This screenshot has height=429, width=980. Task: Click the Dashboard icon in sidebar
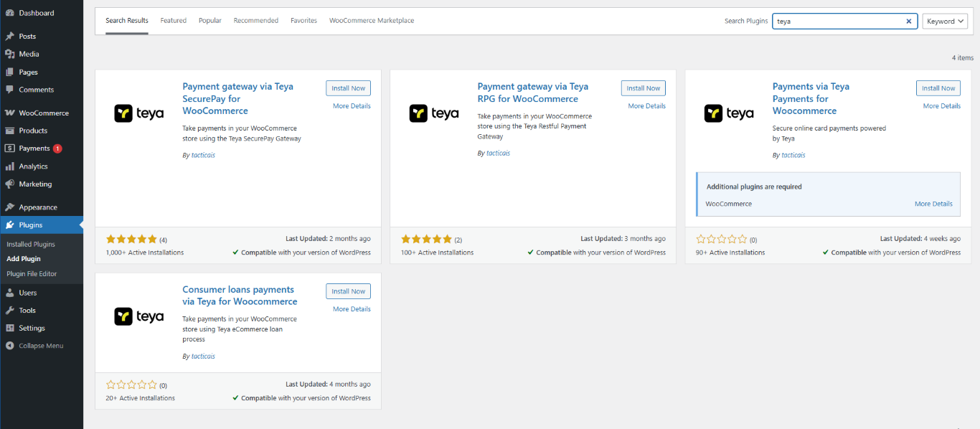(9, 13)
